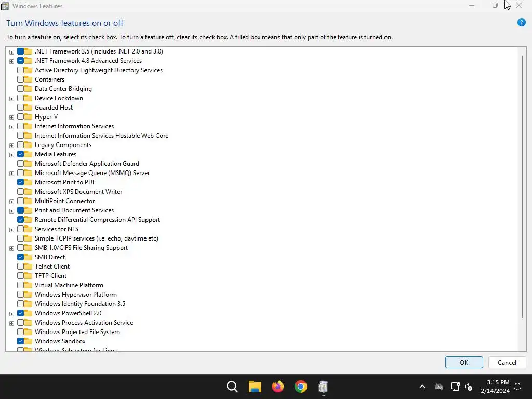Expand the Media Features node
This screenshot has height=399, width=532.
[11, 155]
